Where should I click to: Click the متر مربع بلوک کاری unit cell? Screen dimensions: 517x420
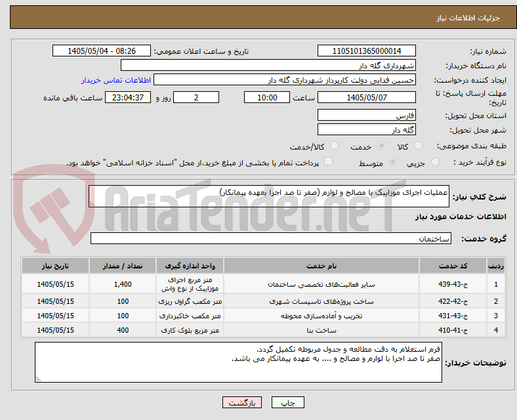(190, 330)
